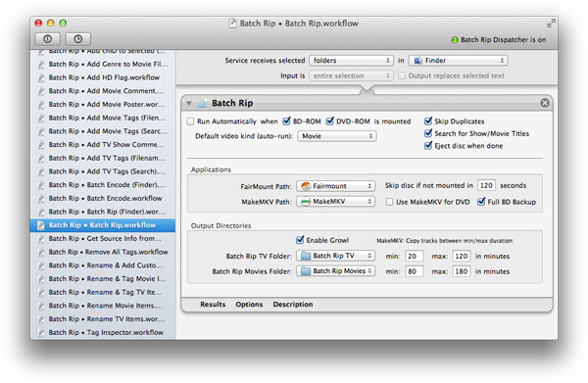The height and width of the screenshot is (383, 588).
Task: Click the workflow icon of Get Source Info from
Action: [41, 239]
